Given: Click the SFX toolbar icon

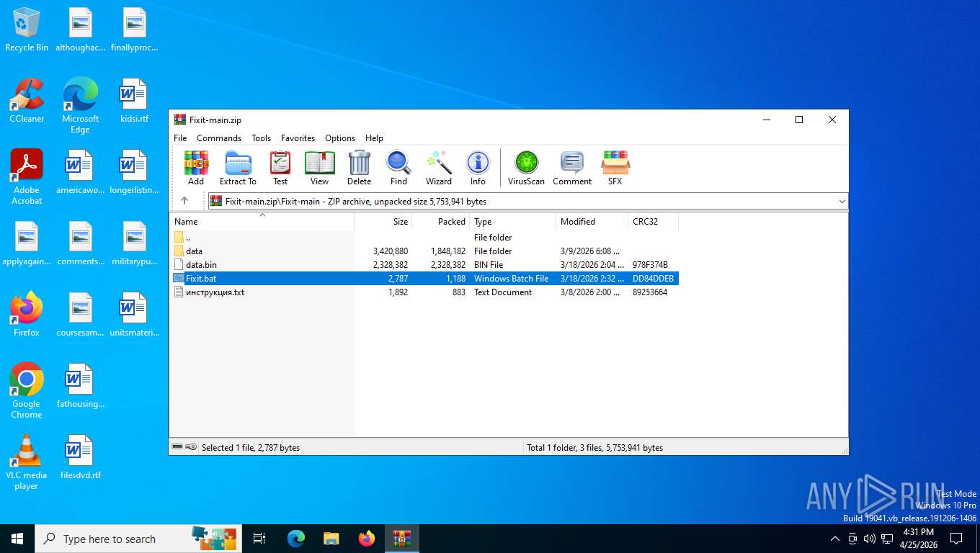Looking at the screenshot, I should 615,168.
